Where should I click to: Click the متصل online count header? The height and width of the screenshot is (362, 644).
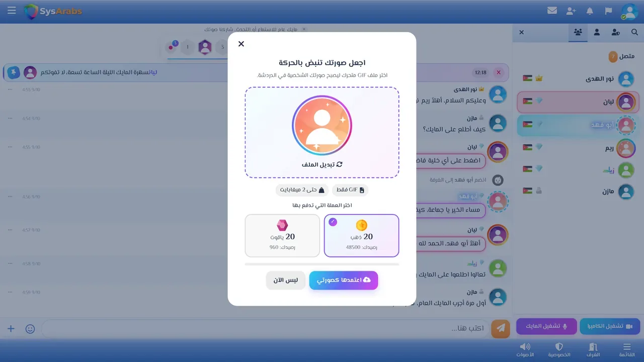pos(622,56)
